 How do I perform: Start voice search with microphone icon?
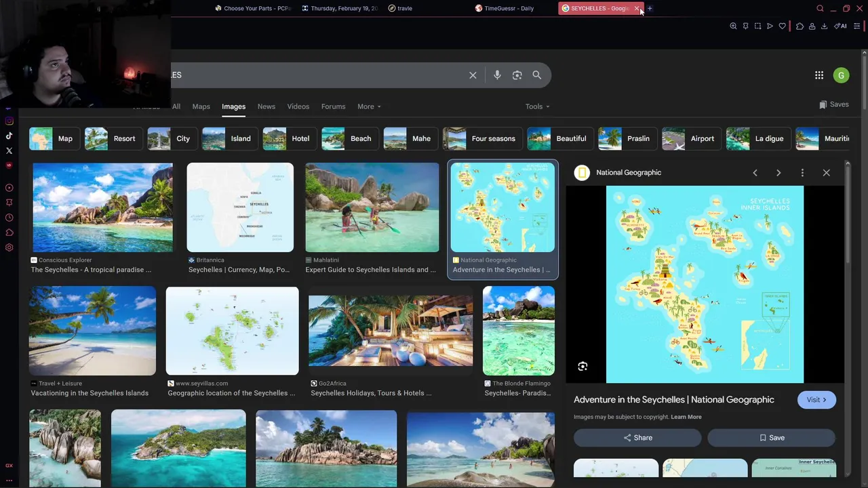click(497, 75)
